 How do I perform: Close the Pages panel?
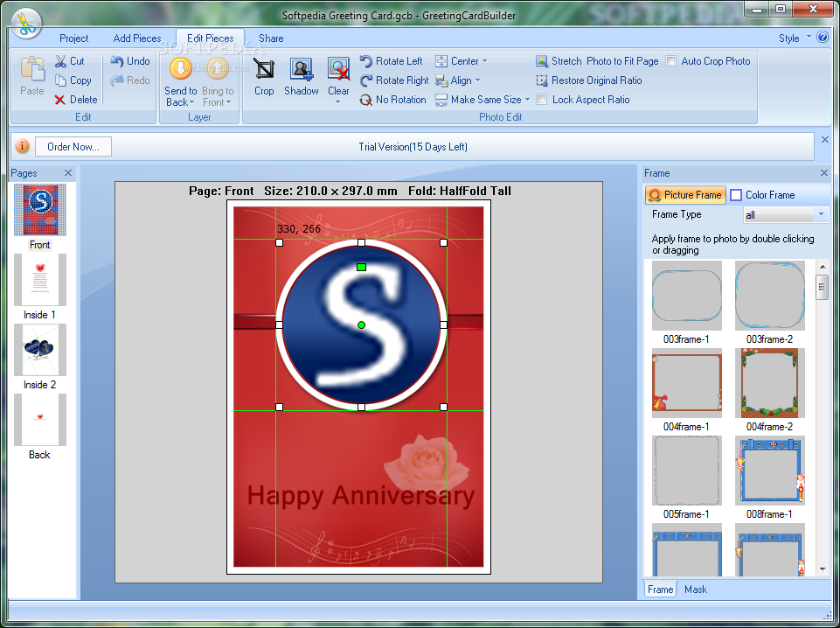[68, 172]
